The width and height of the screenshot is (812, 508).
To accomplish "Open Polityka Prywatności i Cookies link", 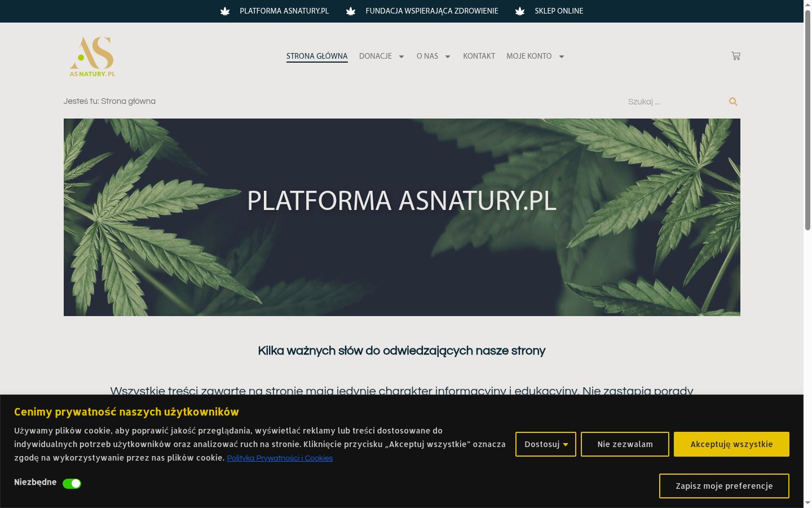I will (280, 458).
